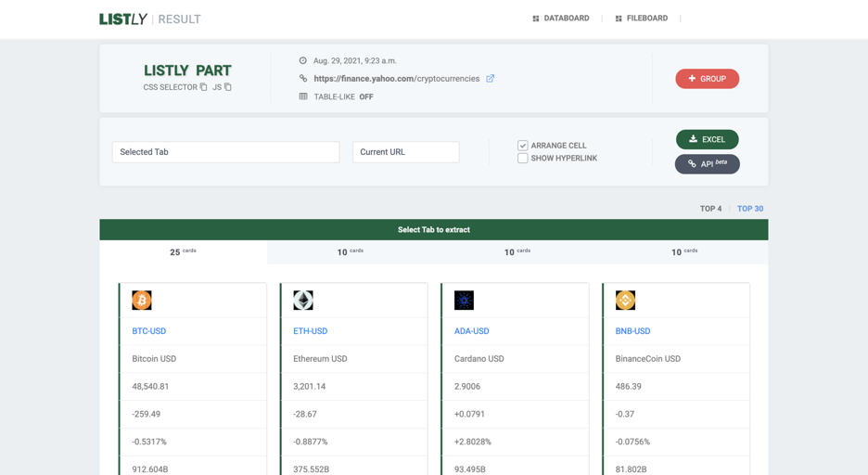This screenshot has width=868, height=475.
Task: Copy the CSS selector icon
Action: [x=204, y=87]
